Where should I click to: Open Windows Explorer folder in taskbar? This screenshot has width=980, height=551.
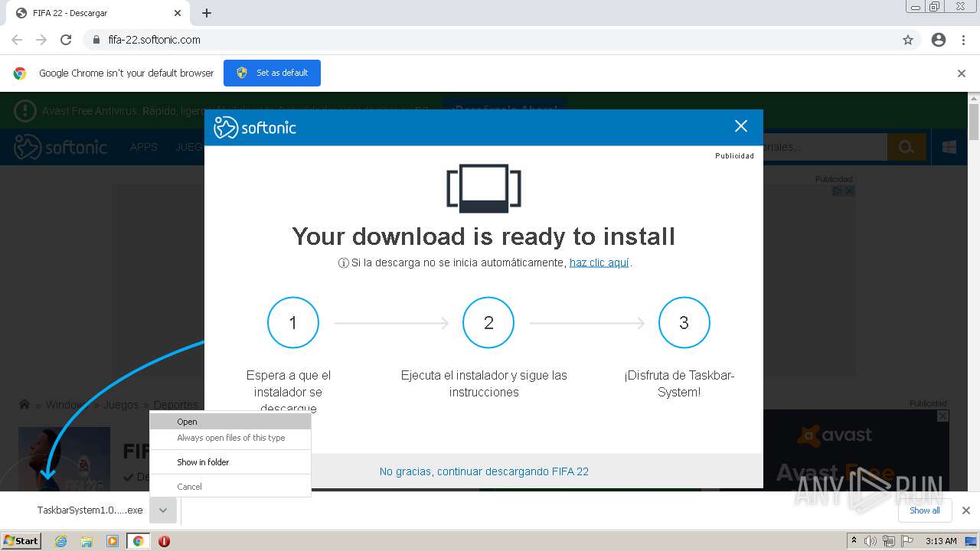click(x=87, y=541)
